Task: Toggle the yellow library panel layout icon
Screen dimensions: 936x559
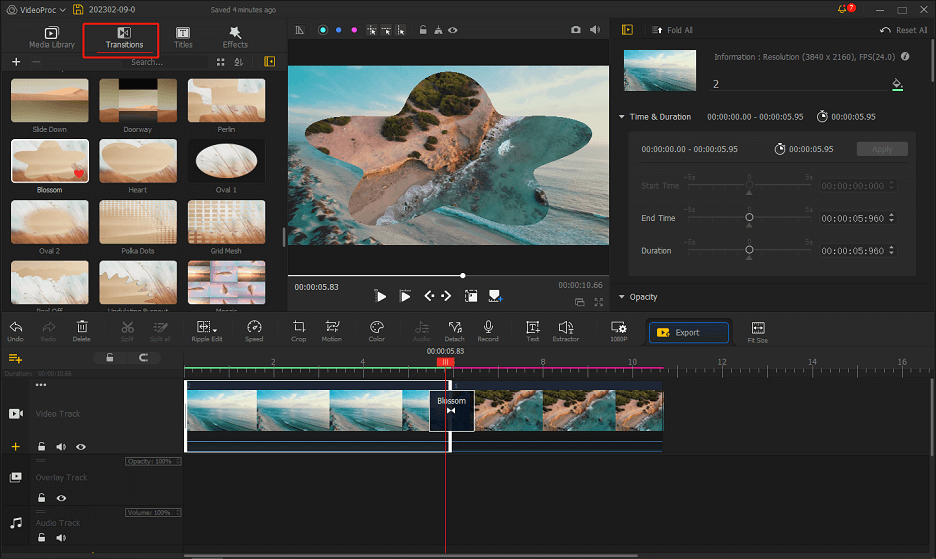Action: point(270,62)
